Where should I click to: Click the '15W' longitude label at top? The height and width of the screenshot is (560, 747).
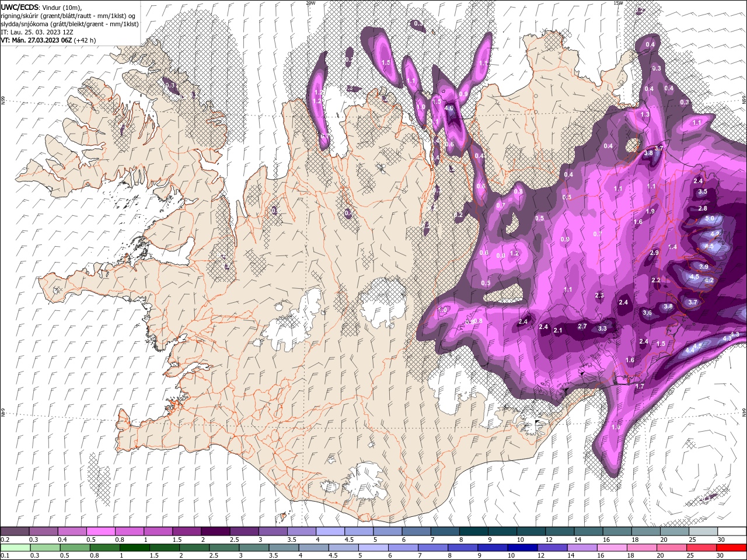617,2
